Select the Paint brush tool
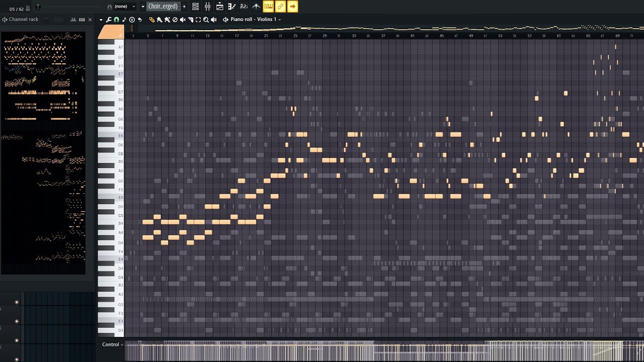Screen dimensions: 644x362 (x=159, y=20)
